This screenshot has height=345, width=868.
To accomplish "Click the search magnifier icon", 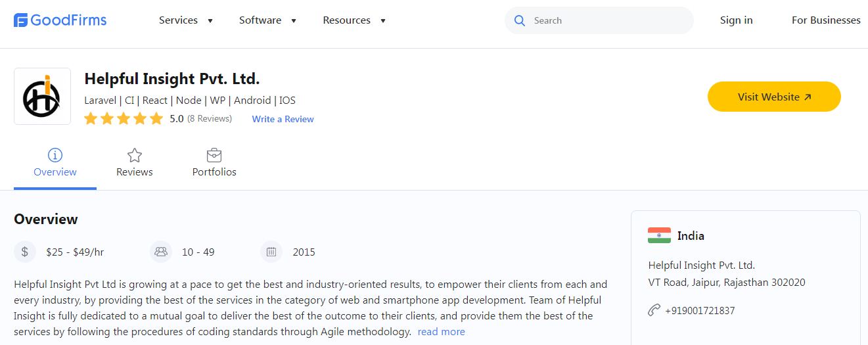I will click(520, 20).
